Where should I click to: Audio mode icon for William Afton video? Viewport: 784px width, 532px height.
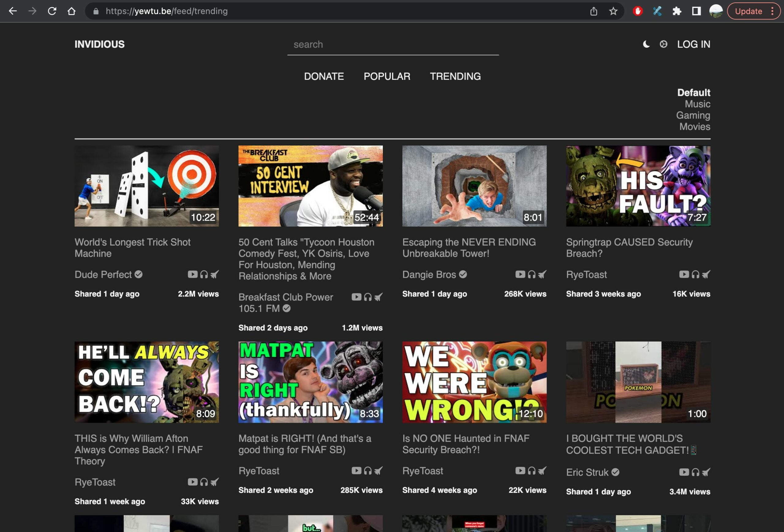click(204, 482)
